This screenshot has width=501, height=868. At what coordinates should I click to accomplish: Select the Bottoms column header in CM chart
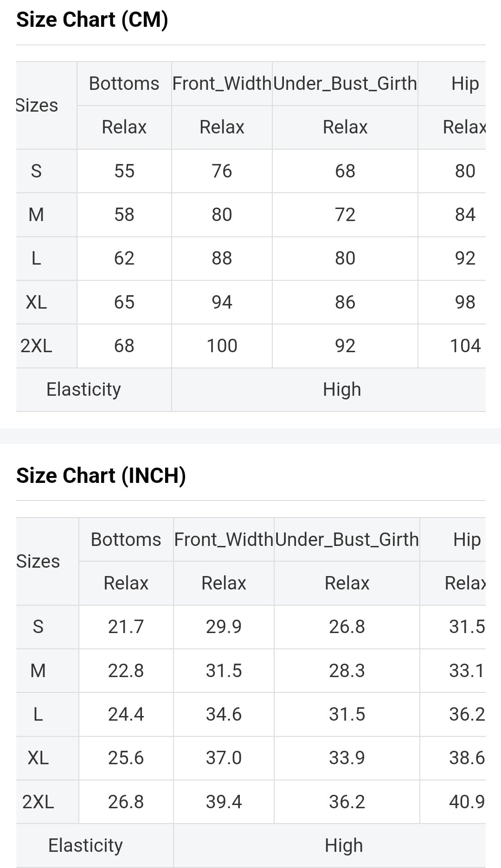(124, 84)
